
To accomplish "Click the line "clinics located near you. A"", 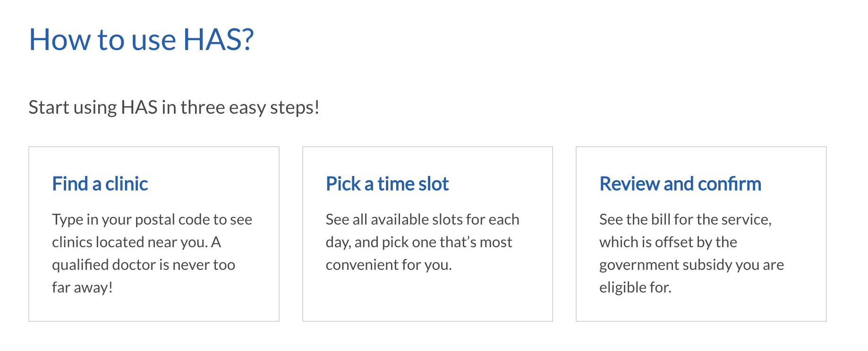I will pyautogui.click(x=136, y=242).
